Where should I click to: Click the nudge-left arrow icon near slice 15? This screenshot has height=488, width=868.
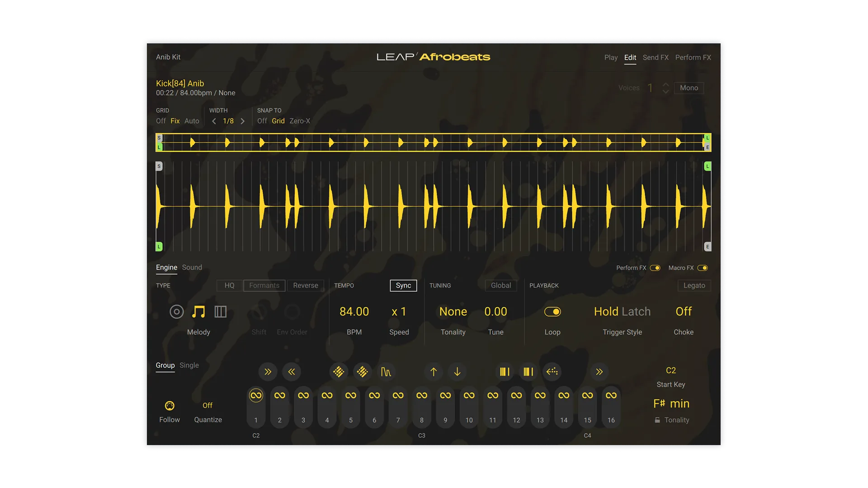pos(552,372)
